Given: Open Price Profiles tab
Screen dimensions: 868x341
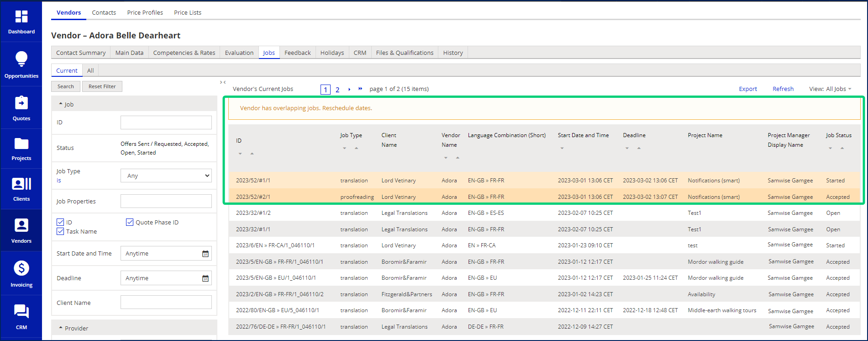Looking at the screenshot, I should point(145,12).
